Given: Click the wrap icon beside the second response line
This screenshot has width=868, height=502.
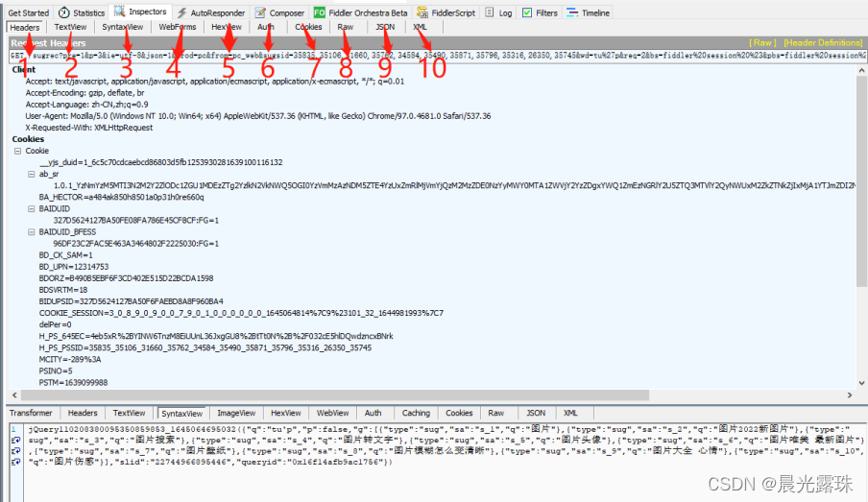Looking at the screenshot, I should 16,440.
